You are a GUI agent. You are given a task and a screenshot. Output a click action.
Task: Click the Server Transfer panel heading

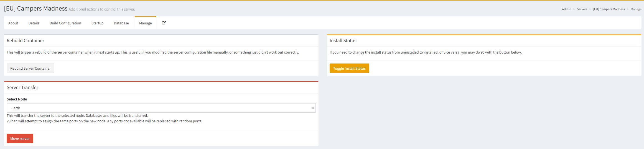tap(22, 88)
